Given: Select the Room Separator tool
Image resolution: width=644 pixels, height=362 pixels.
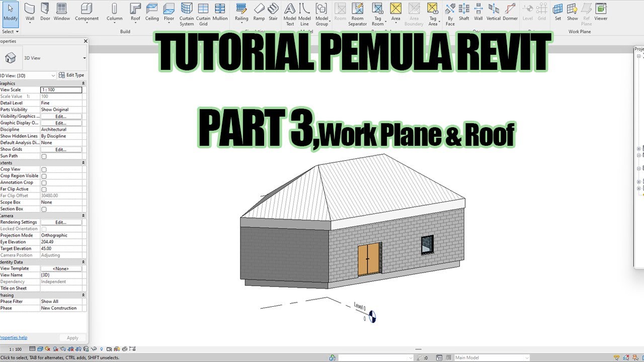Looking at the screenshot, I should coord(357,14).
